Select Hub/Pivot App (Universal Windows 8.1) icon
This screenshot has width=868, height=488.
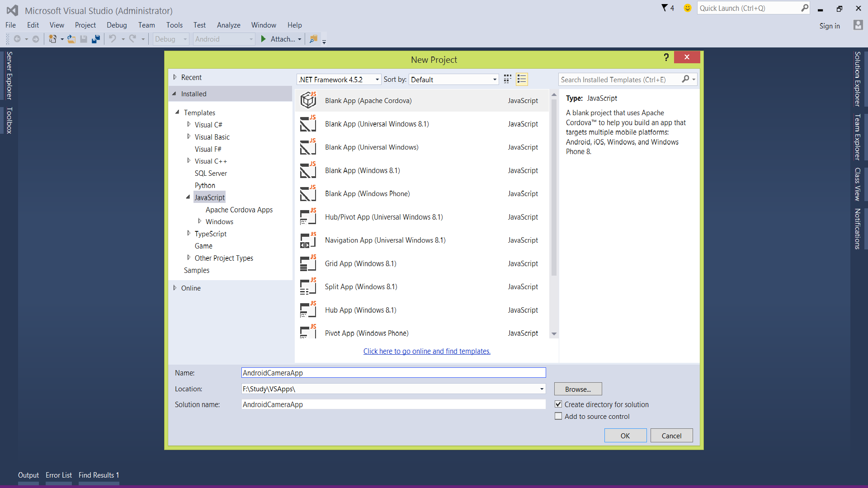pyautogui.click(x=308, y=217)
